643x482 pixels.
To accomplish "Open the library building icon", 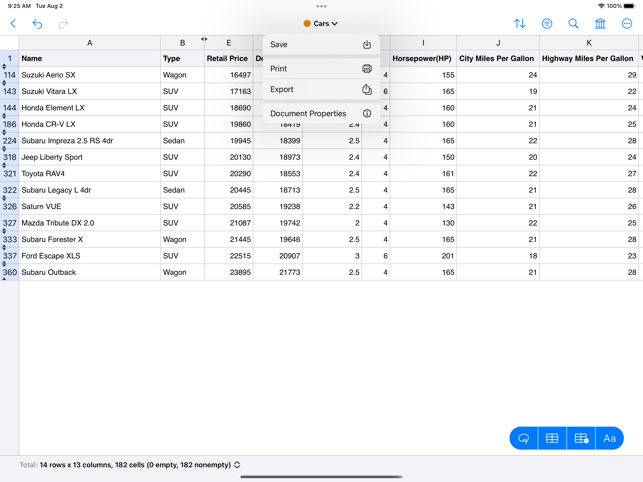I will [600, 23].
